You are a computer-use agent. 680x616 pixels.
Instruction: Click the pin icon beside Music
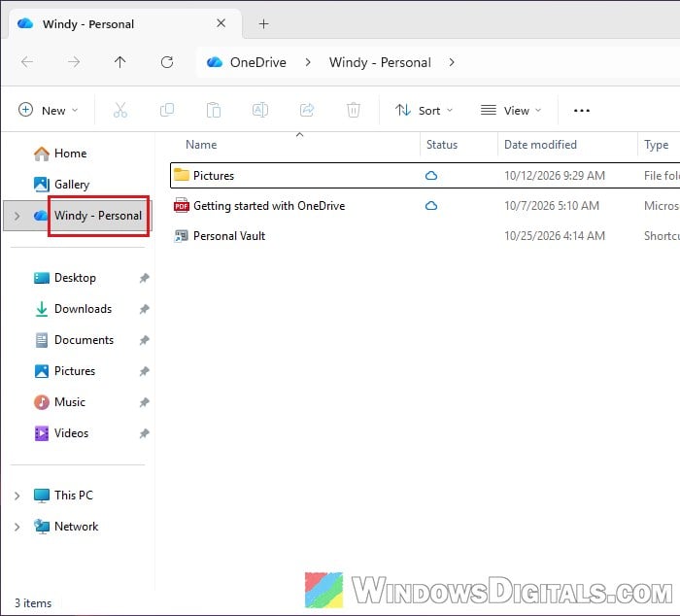(145, 402)
